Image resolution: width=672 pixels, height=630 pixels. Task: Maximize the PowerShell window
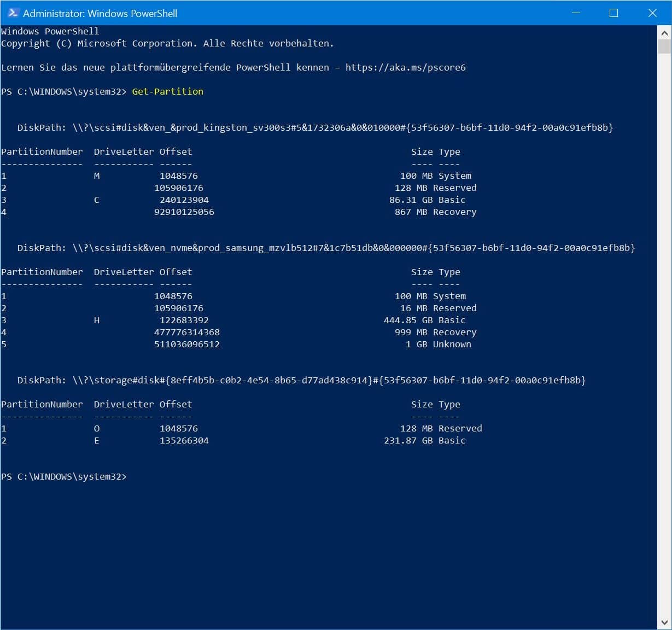click(x=613, y=13)
